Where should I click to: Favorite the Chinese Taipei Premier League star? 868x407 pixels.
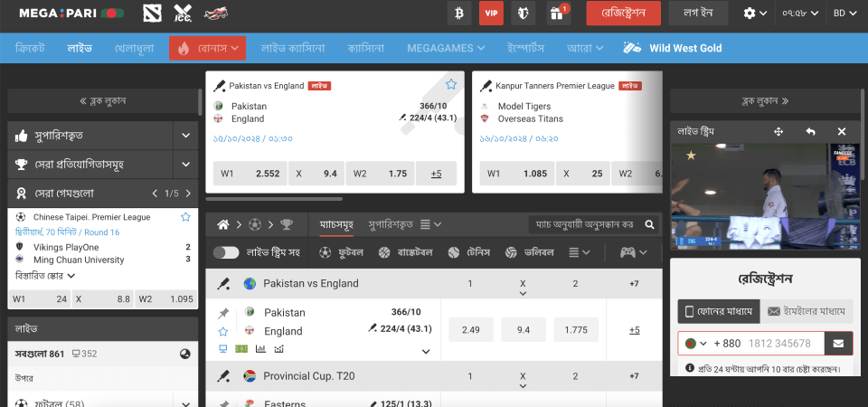(x=185, y=217)
